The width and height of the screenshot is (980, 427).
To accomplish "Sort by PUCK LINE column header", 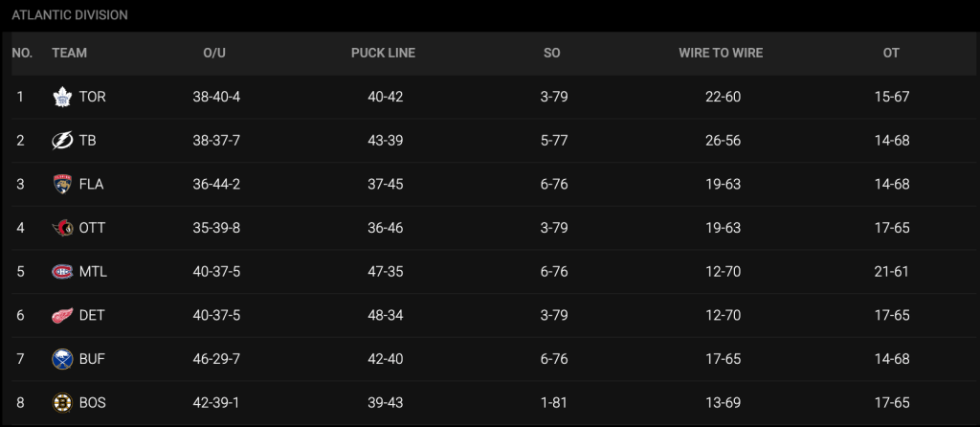I will (383, 53).
